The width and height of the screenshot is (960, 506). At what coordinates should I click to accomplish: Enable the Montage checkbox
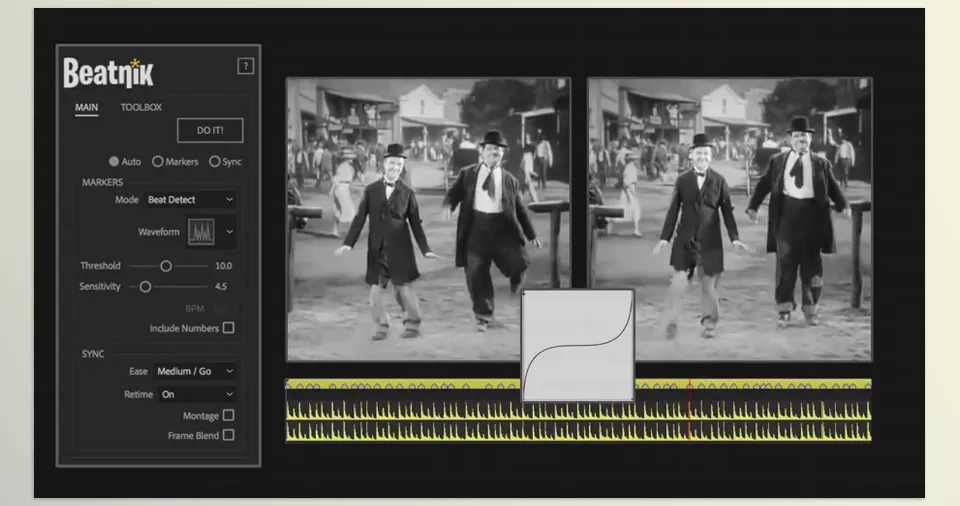click(x=228, y=415)
